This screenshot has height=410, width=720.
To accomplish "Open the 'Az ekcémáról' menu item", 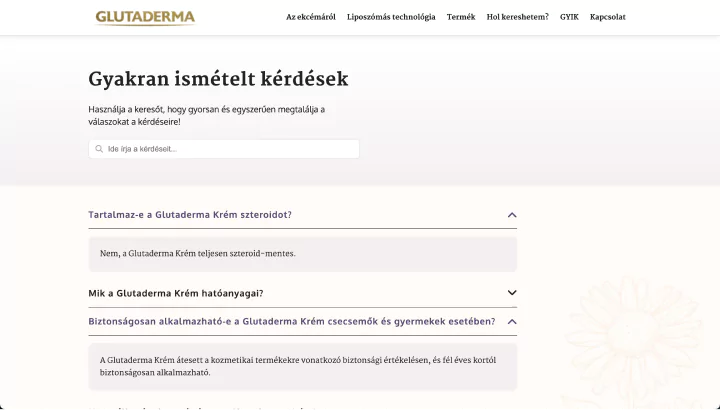I will click(x=311, y=17).
